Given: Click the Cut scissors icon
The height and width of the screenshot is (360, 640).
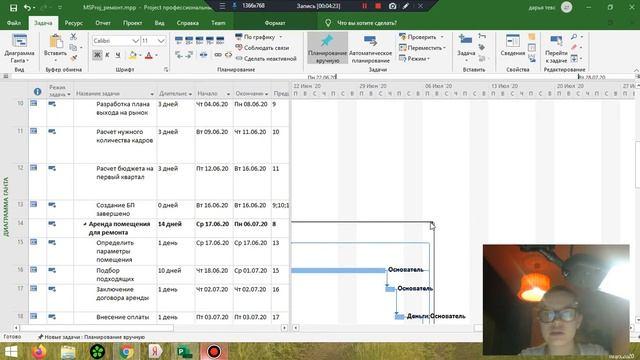Looking at the screenshot, I should [x=73, y=37].
